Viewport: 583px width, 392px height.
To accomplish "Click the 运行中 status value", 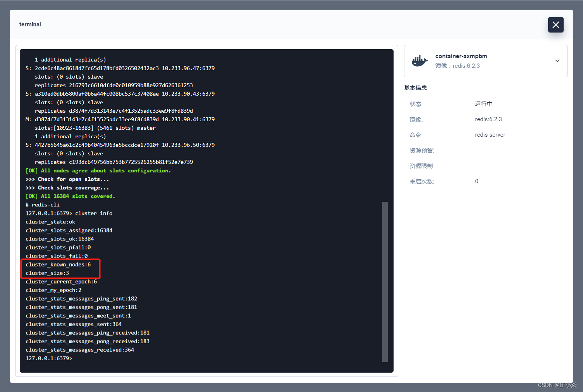I will (484, 104).
